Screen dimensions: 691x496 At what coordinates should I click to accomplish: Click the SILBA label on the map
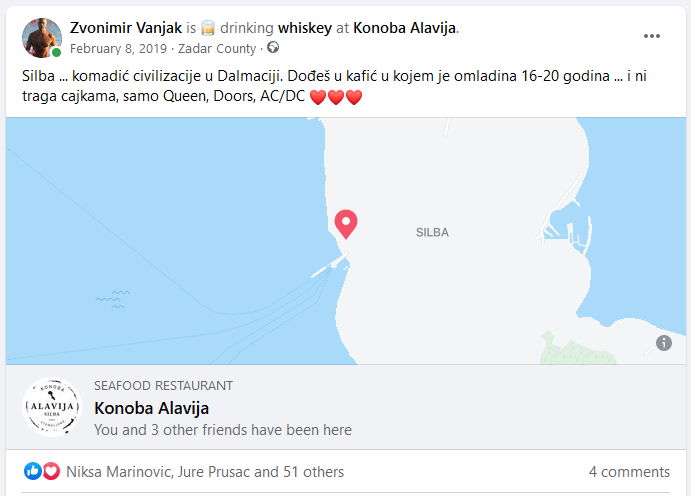[432, 232]
